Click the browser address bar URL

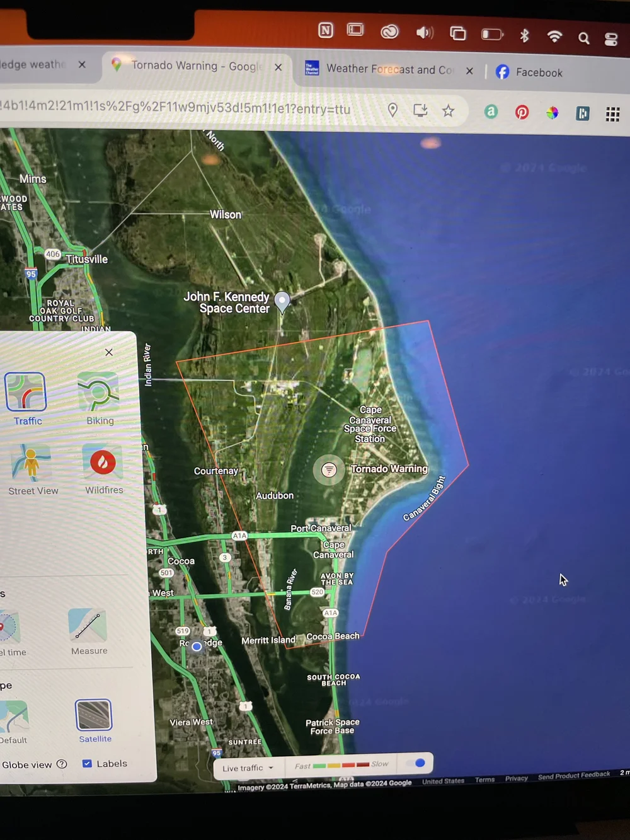click(176, 108)
